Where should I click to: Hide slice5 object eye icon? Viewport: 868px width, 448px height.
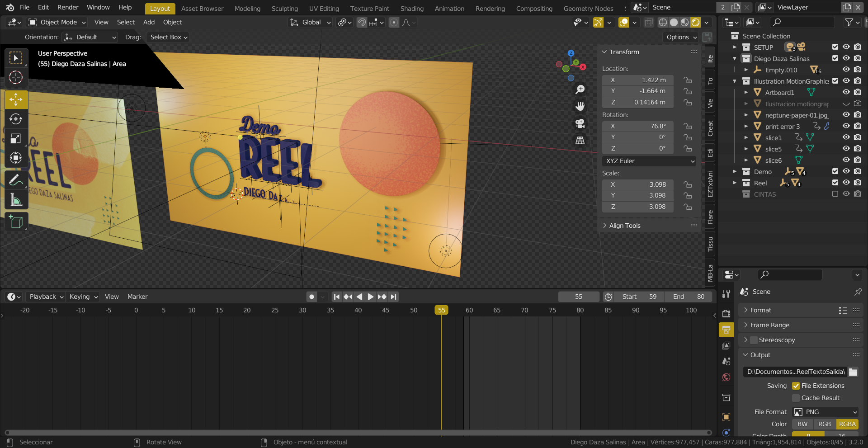[846, 149]
